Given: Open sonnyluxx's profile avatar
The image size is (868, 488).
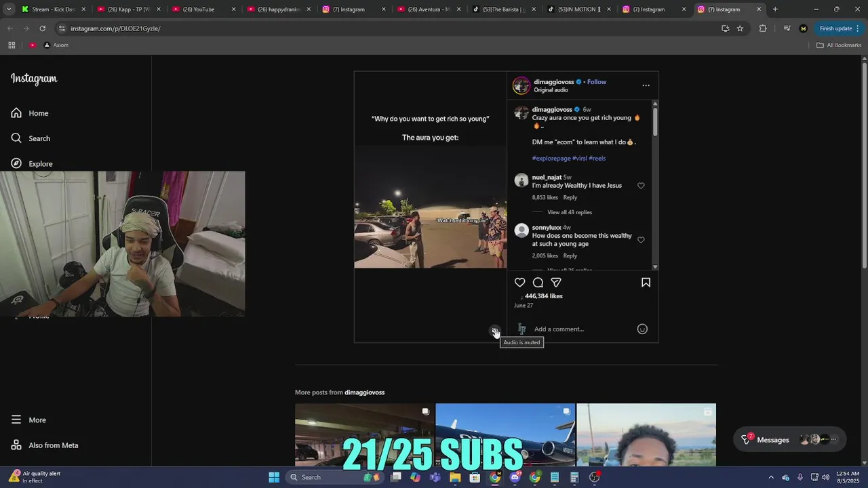Looking at the screenshot, I should click(x=521, y=230).
